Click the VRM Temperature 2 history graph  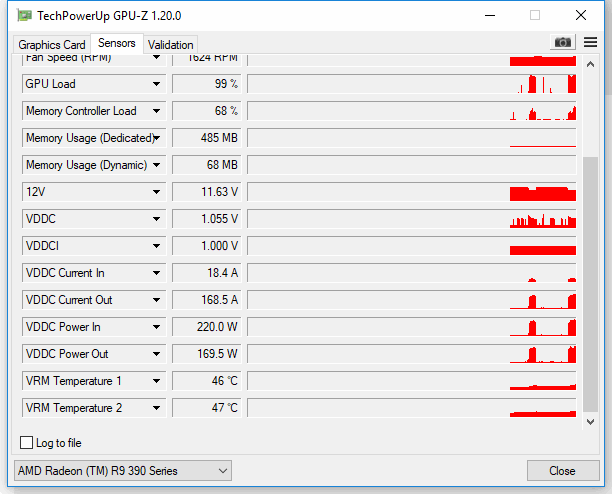pos(412,408)
